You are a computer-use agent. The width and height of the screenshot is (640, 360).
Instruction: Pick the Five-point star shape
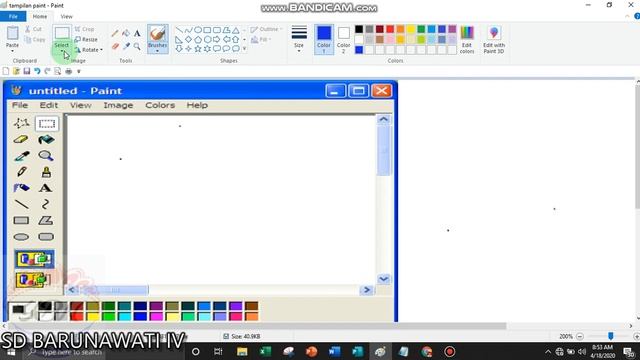(198, 49)
